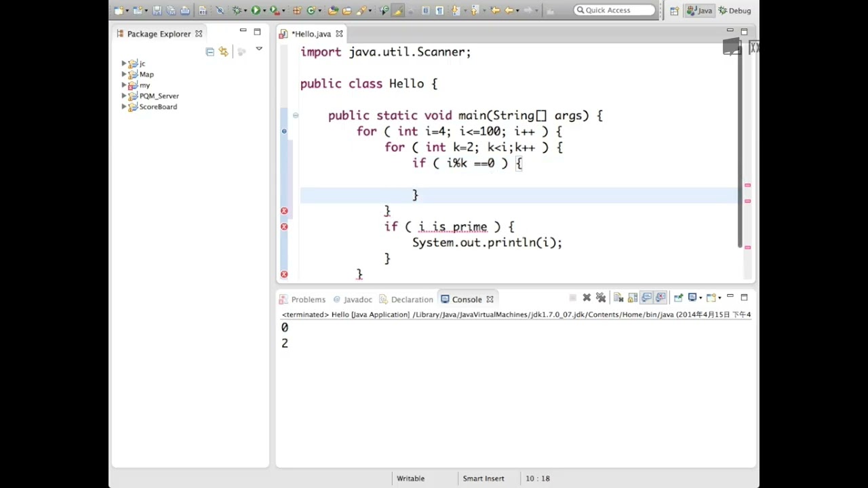This screenshot has width=868, height=488.
Task: Minimize the Package Explorer view
Action: tap(243, 31)
